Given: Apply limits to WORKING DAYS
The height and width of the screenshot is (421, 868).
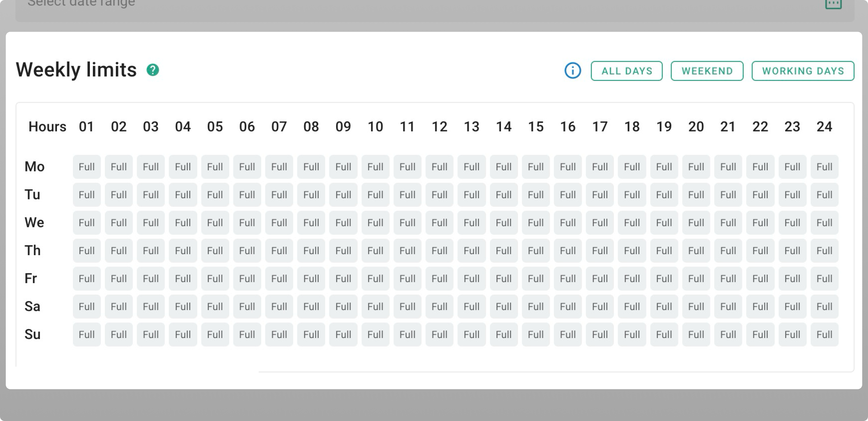Looking at the screenshot, I should pyautogui.click(x=803, y=71).
